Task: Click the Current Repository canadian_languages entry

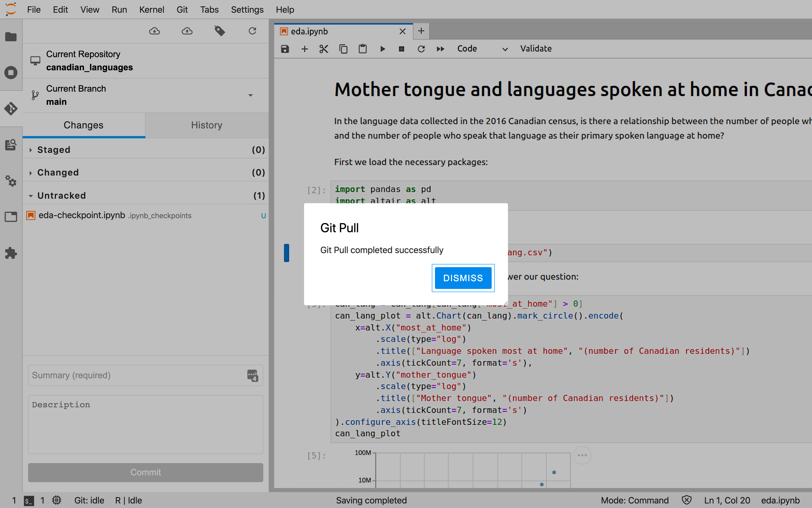Action: tap(146, 61)
